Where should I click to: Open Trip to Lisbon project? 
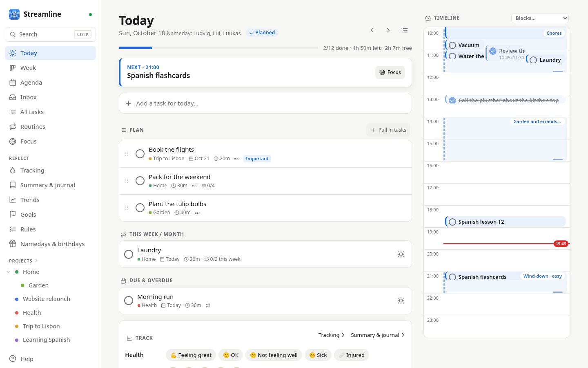point(41,326)
